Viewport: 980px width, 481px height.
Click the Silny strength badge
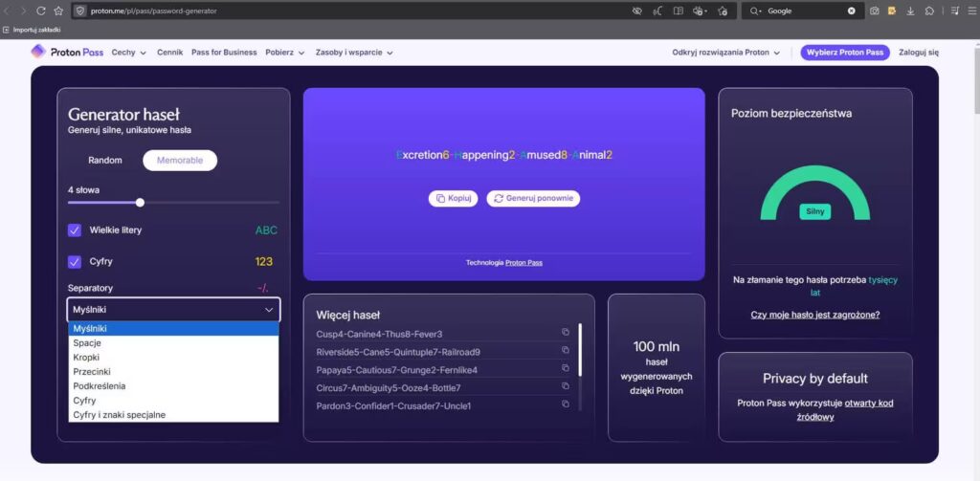pyautogui.click(x=815, y=211)
